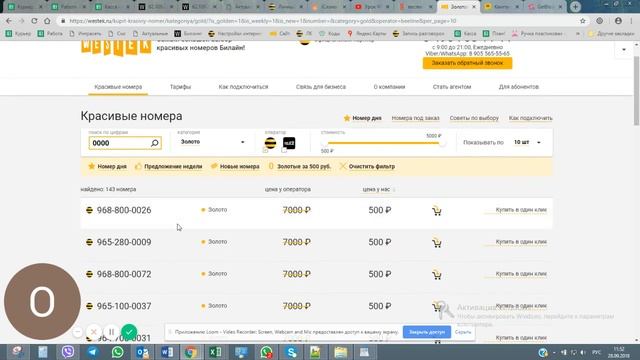This screenshot has width=640, height=360.
Task: Click the middle of the price range track
Action: click(383, 143)
